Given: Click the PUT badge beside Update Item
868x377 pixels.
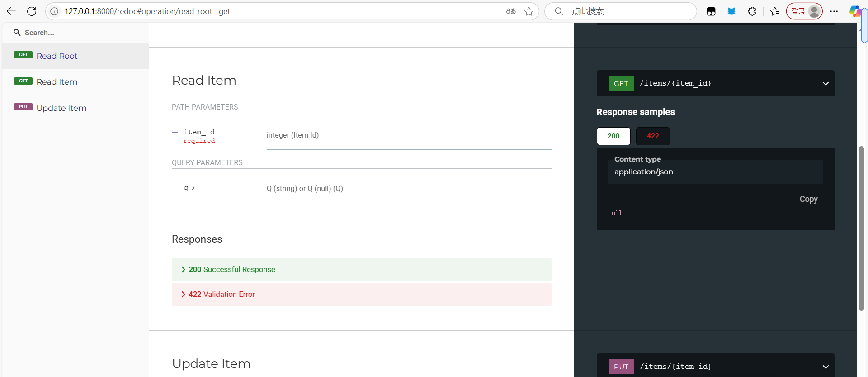Looking at the screenshot, I should click(x=23, y=107).
